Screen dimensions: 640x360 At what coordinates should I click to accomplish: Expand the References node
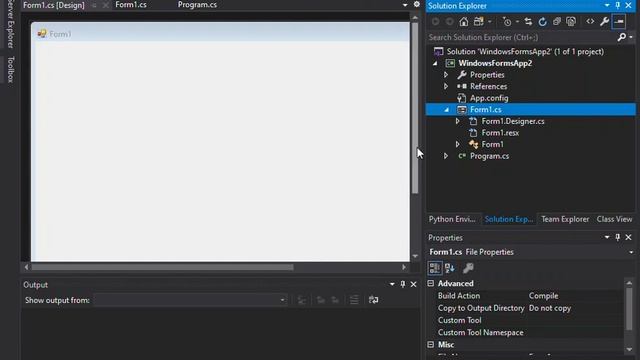tap(446, 87)
